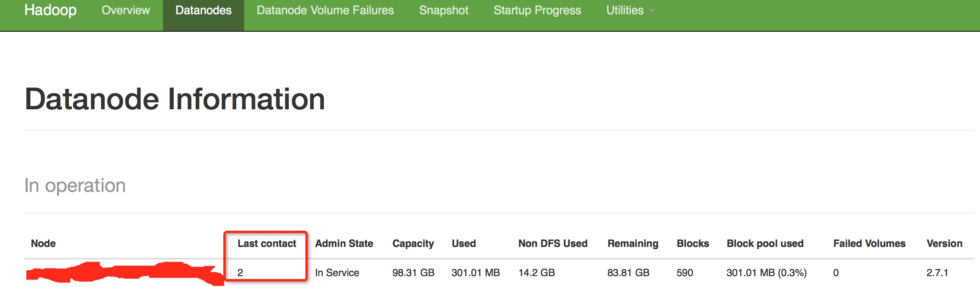Viewport: 980px width, 287px height.
Task: Open the Overview tab
Action: pyautogui.click(x=125, y=10)
